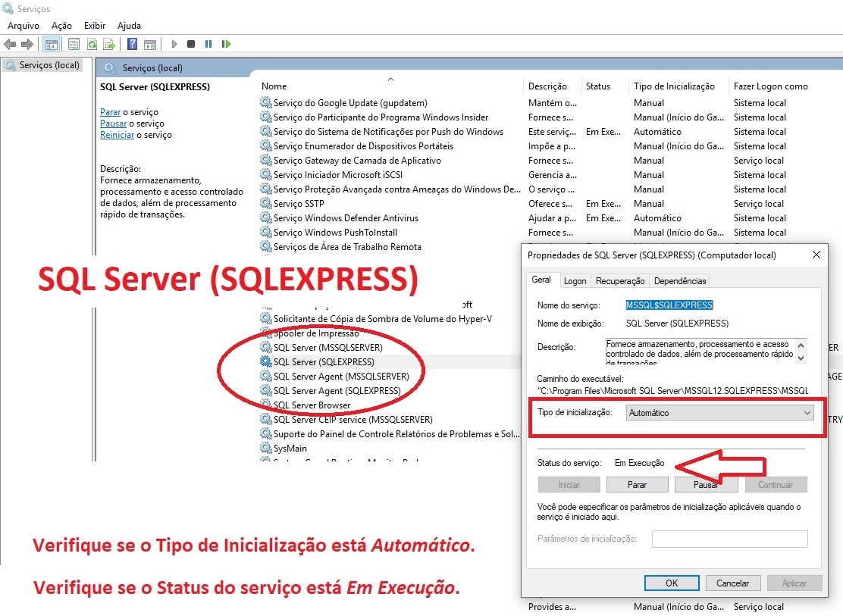The image size is (843, 616).
Task: Click gear icon of Serviço SSTP row
Action: [265, 203]
